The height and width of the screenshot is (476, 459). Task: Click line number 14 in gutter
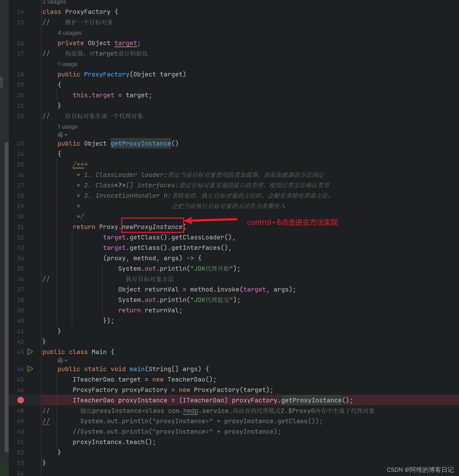click(21, 12)
